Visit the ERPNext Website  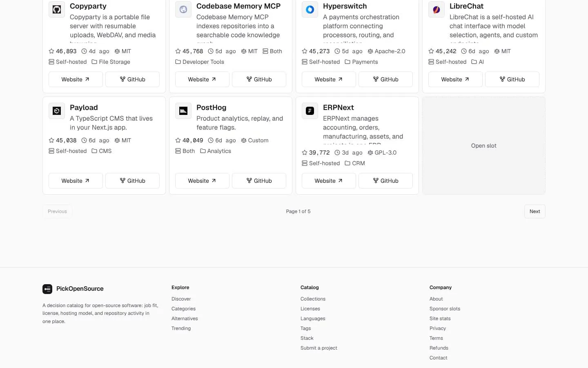click(x=329, y=181)
